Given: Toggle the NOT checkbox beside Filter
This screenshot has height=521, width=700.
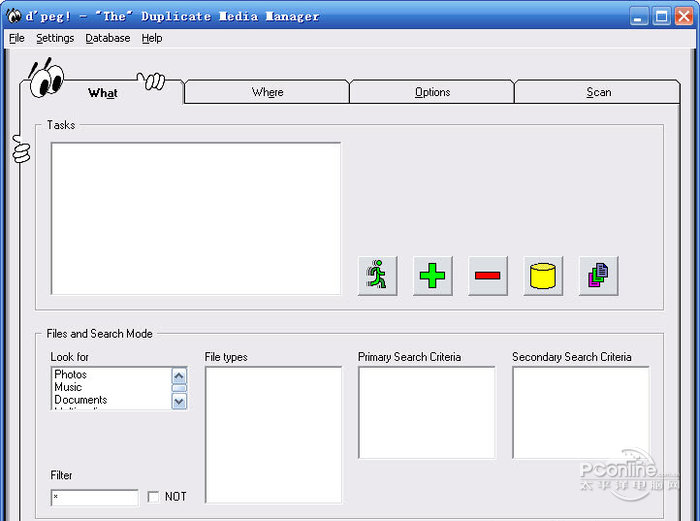Looking at the screenshot, I should click(153, 496).
